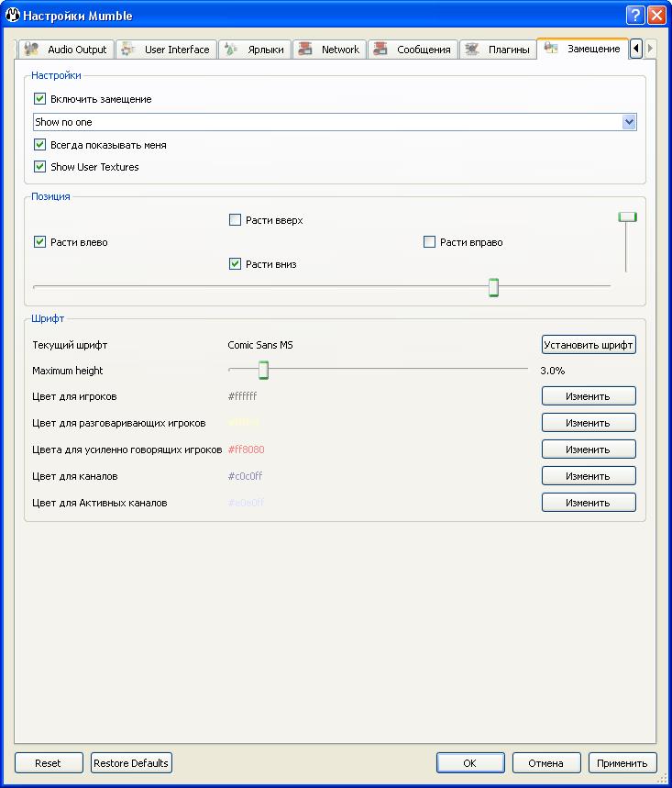Click the Audio Output tab icon
This screenshot has height=788, width=672.
coord(33,50)
